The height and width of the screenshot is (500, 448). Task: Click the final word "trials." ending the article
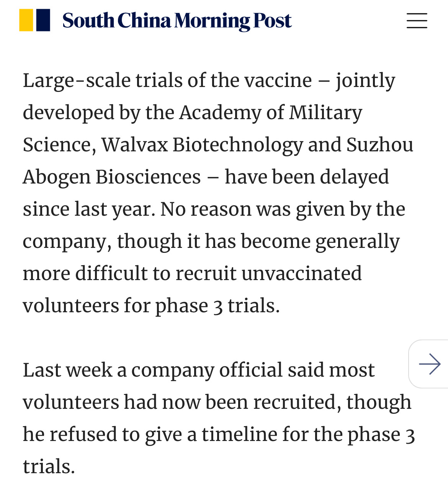[x=49, y=467]
